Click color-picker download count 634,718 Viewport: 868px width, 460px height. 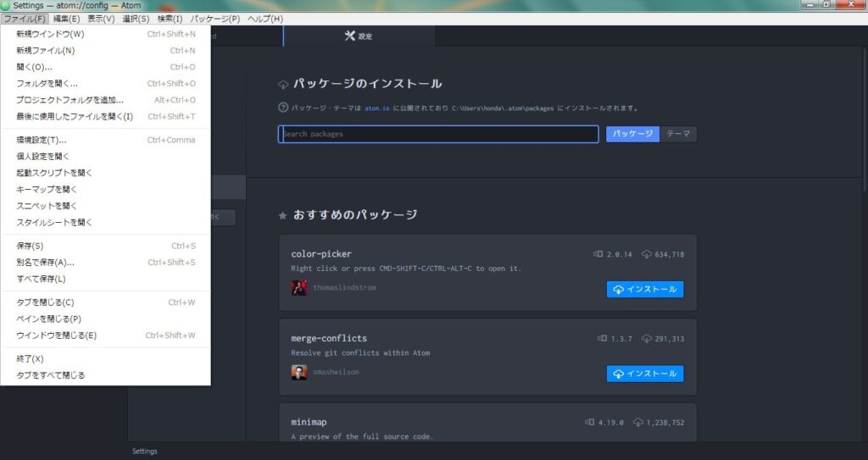pos(670,255)
